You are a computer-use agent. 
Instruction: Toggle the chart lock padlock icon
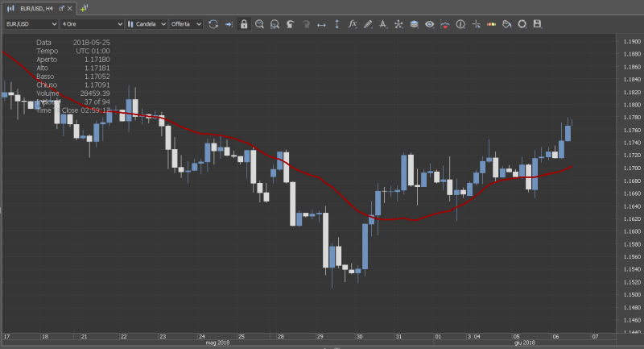point(244,24)
